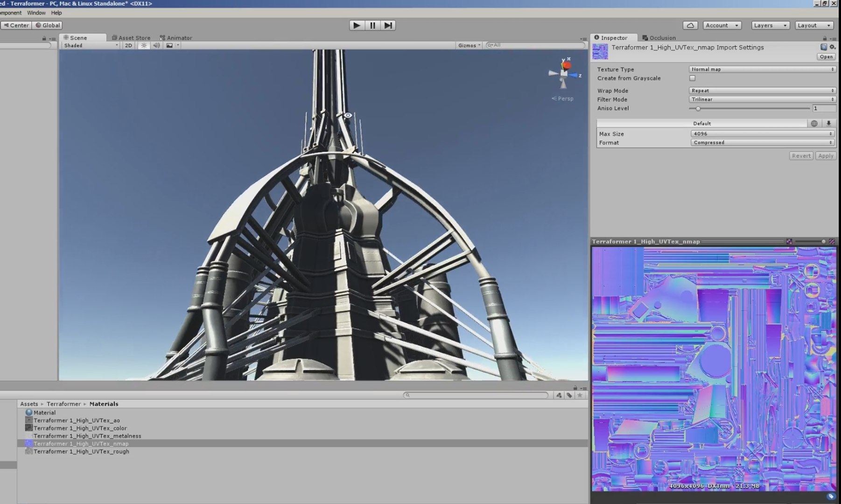841x504 pixels.
Task: Toggle scene audio speaker icon
Action: [x=156, y=46]
